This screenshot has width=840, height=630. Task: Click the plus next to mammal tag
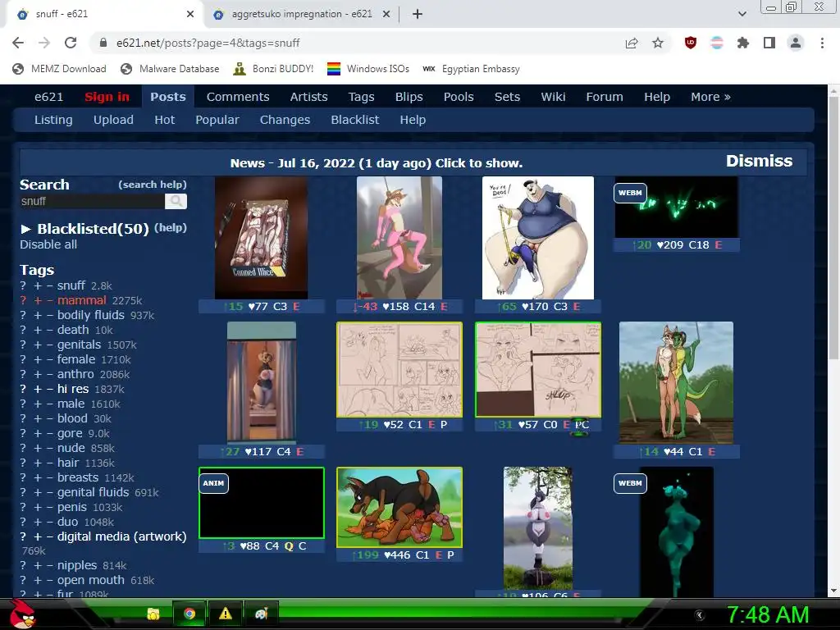(x=38, y=300)
